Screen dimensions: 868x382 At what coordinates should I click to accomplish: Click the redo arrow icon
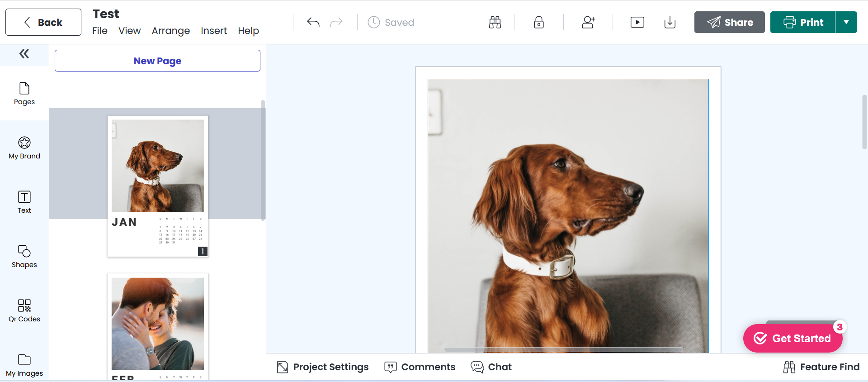336,22
